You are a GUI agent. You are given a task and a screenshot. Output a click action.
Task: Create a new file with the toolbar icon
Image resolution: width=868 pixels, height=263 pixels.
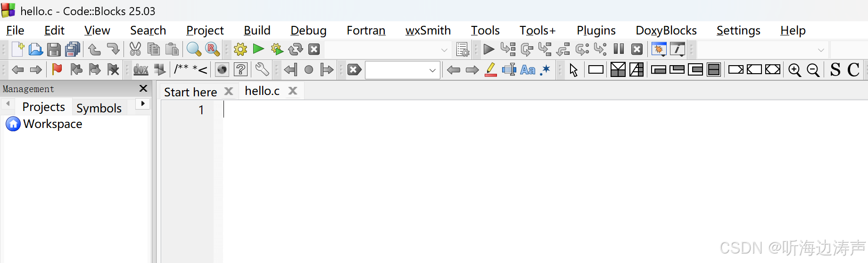[x=18, y=49]
